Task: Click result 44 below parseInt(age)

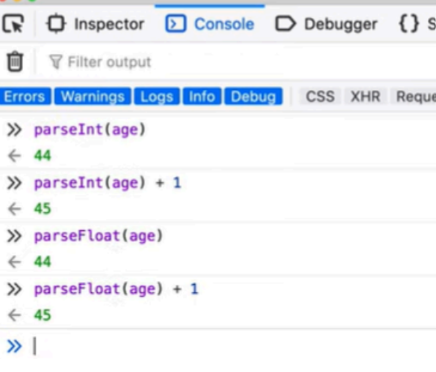Action: click(42, 156)
